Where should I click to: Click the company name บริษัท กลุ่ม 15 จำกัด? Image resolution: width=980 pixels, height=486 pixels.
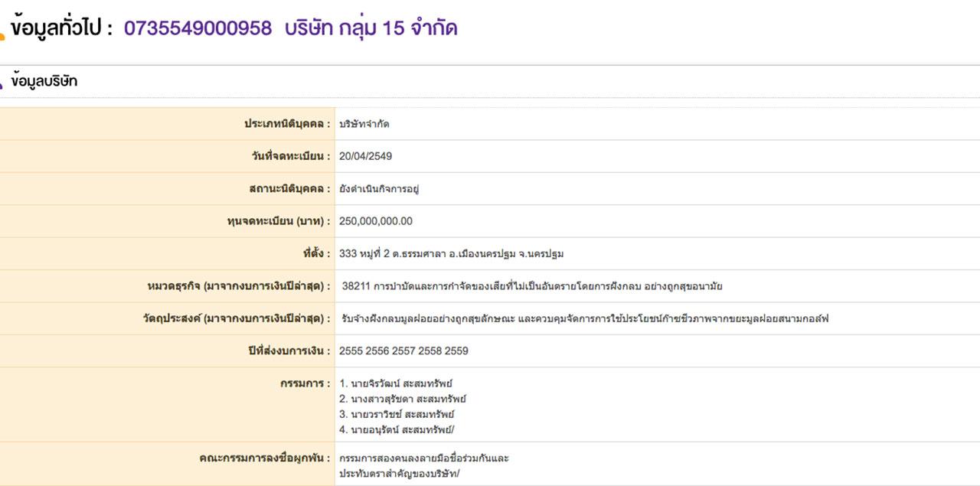pyautogui.click(x=371, y=28)
